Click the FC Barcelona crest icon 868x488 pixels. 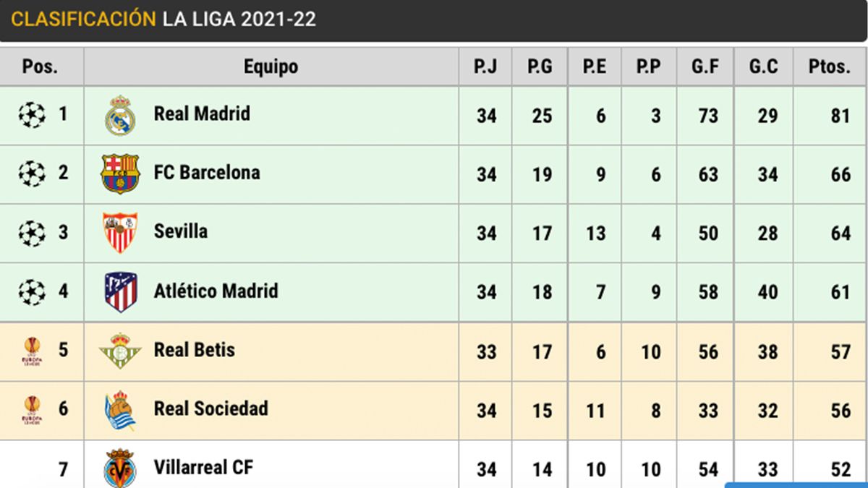[120, 174]
